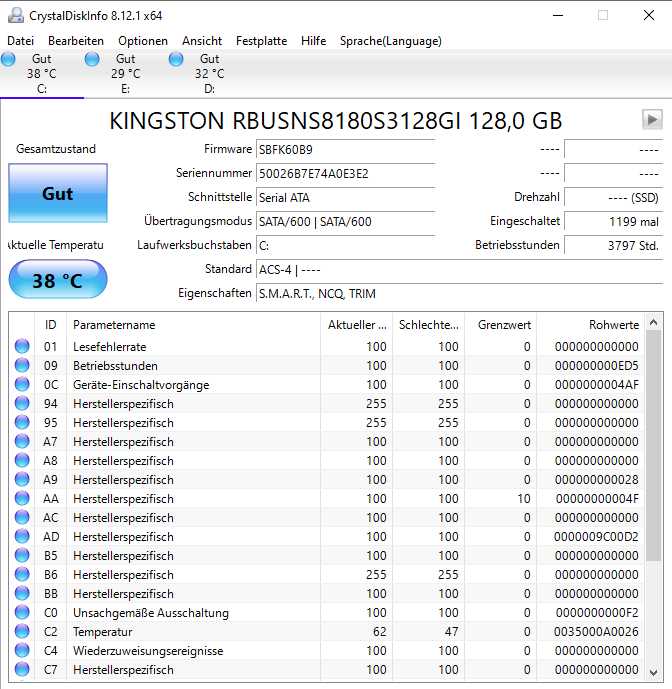Click the 38 °C temperature button

(58, 280)
